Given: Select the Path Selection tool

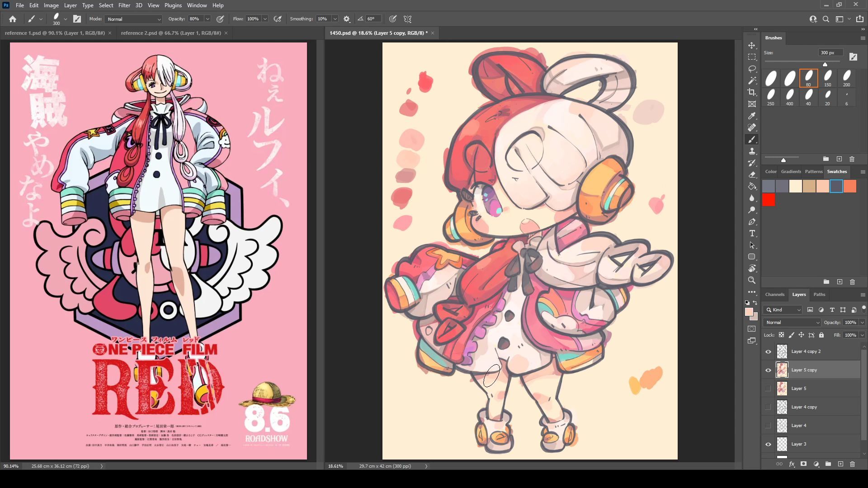Looking at the screenshot, I should coord(752,245).
